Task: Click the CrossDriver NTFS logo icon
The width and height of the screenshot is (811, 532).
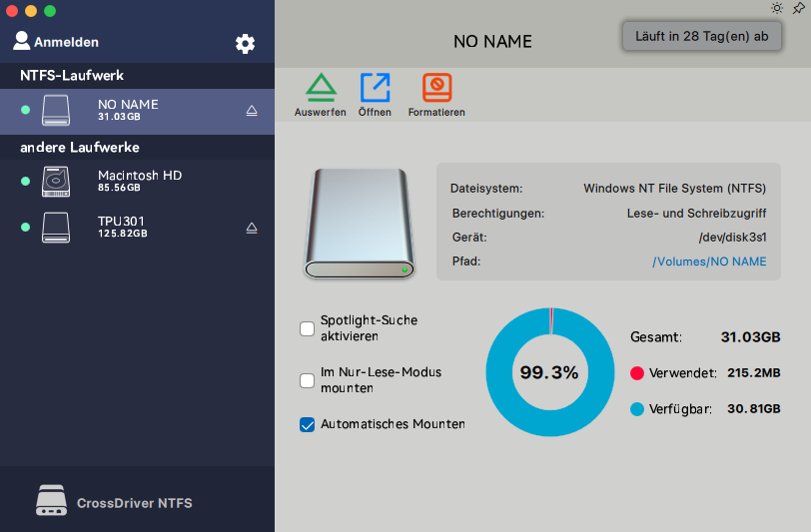Action: pos(51,500)
